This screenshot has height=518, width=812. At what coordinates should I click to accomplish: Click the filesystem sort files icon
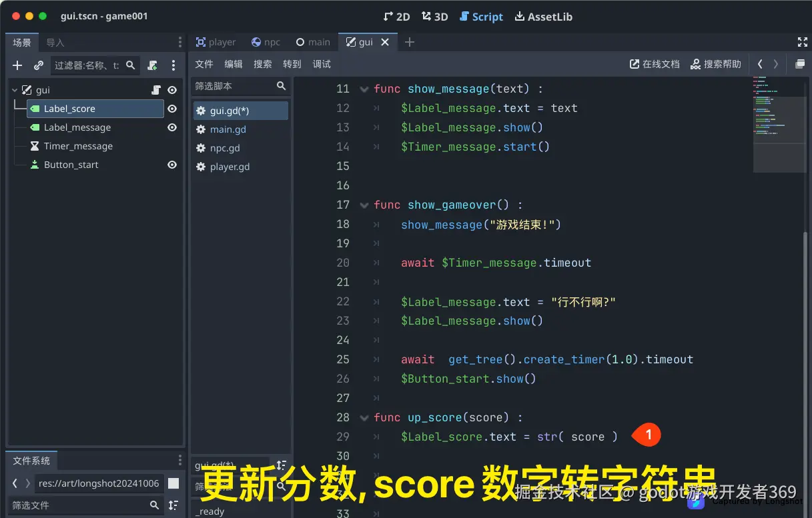click(173, 505)
